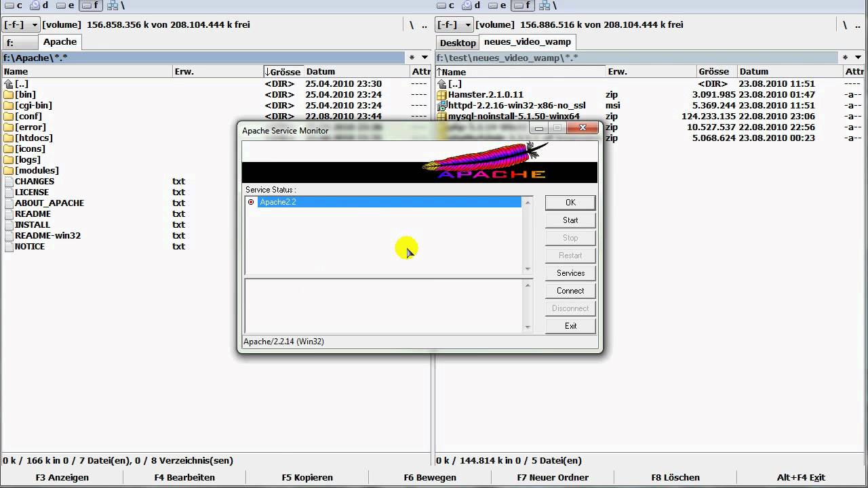
Task: Switch to the Desktop tab in right panel
Action: click(458, 43)
